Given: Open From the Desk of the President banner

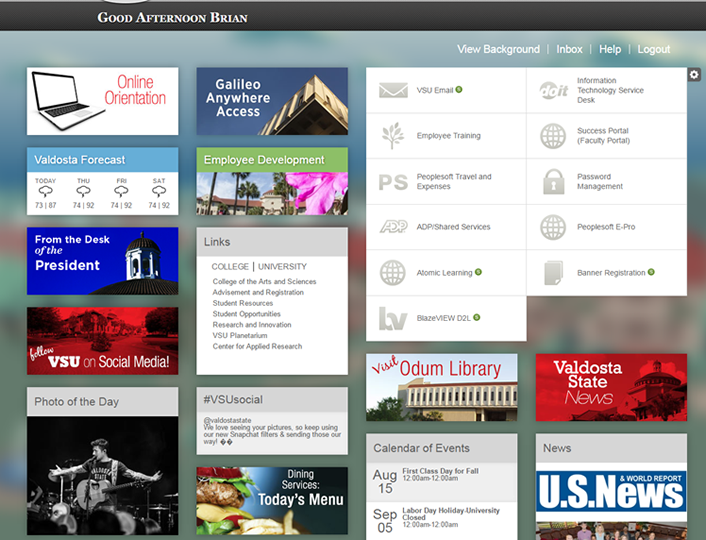Looking at the screenshot, I should 103,261.
